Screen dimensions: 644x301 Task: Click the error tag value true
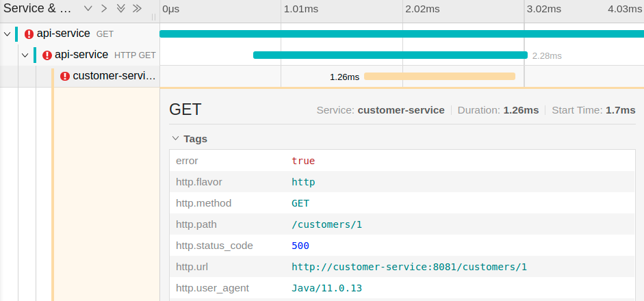303,161
